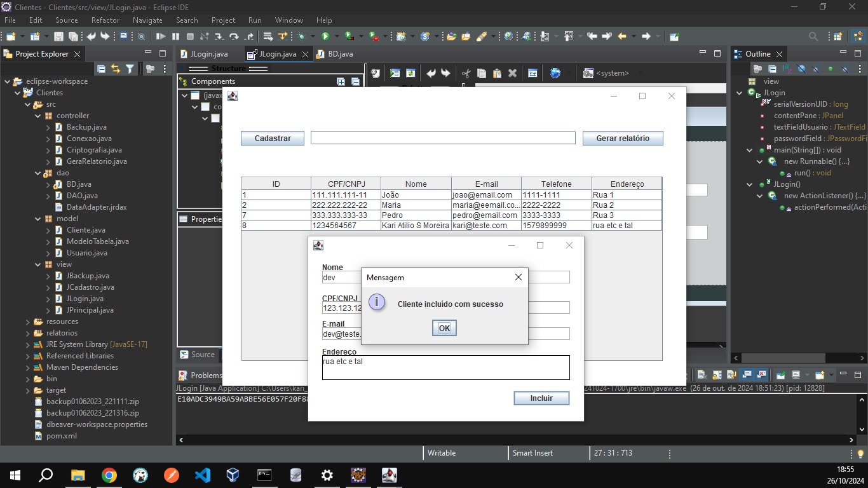Click the Search magnifier icon in toolbar
This screenshot has height=488, width=868.
[813, 36]
